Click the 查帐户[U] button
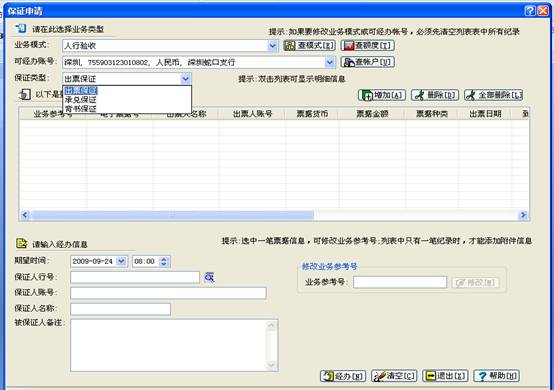The width and height of the screenshot is (554, 390). 367,62
